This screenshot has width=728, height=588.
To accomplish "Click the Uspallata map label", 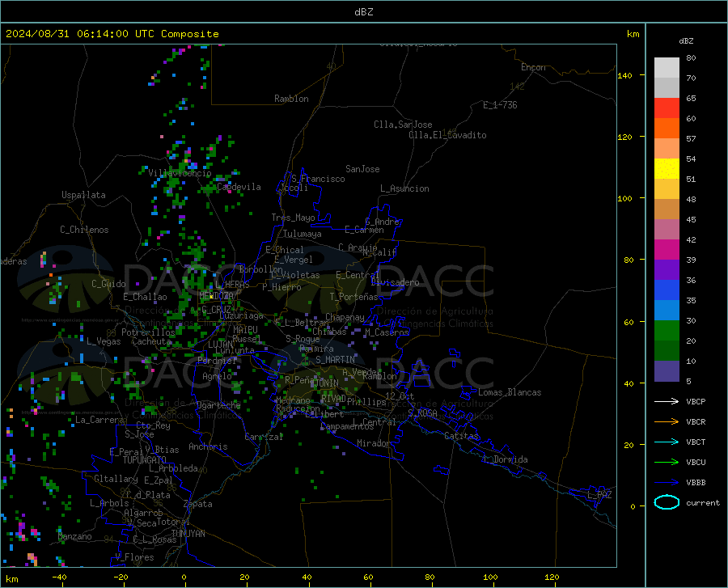I will 83,195.
